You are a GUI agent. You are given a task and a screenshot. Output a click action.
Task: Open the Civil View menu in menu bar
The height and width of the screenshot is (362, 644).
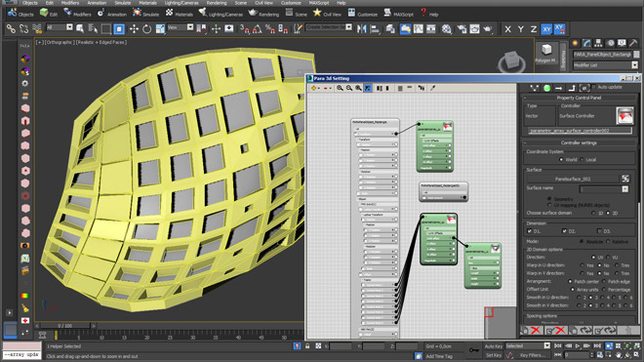[x=263, y=3]
